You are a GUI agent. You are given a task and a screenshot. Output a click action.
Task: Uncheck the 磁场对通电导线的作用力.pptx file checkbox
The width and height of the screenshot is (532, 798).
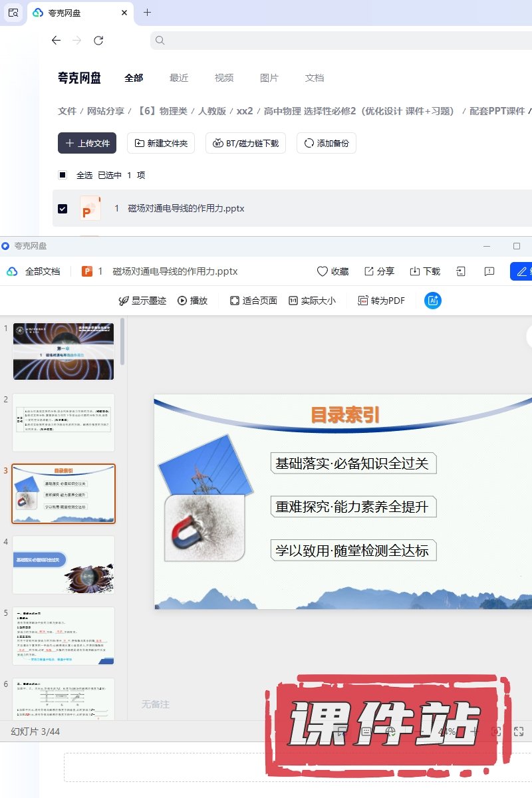63,208
